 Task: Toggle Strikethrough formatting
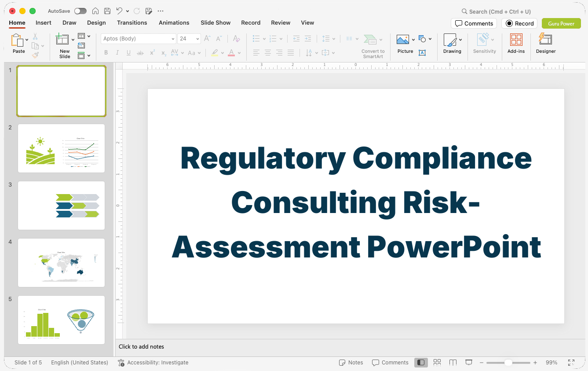click(140, 53)
